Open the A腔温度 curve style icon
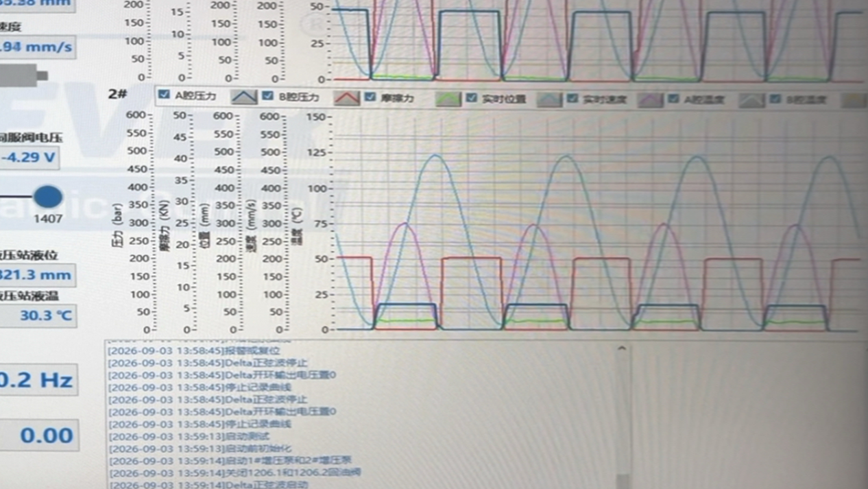Image resolution: width=868 pixels, height=489 pixels. tap(752, 101)
